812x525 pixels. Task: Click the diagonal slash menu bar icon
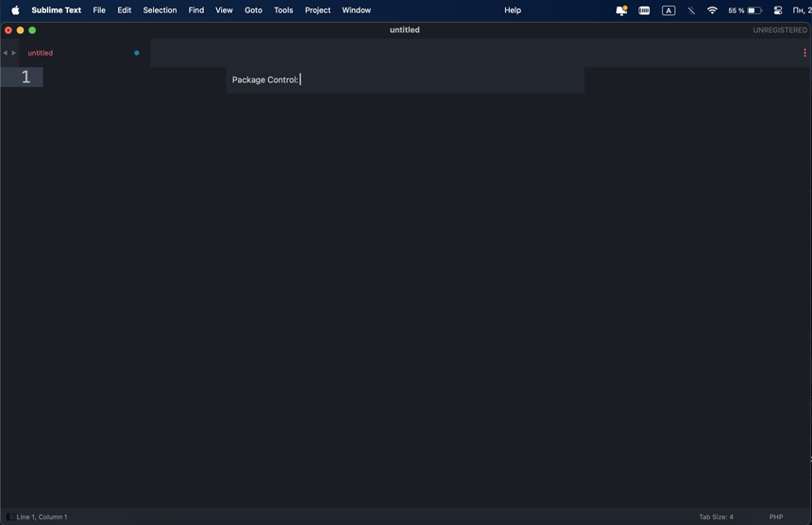(x=691, y=10)
